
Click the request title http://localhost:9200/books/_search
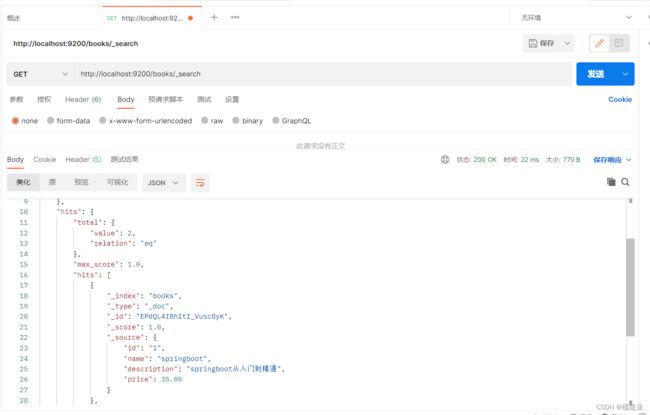[75, 44]
